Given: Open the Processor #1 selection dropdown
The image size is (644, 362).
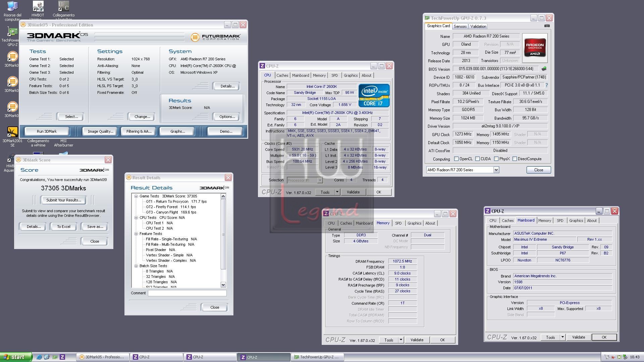Looking at the screenshot, I should pyautogui.click(x=320, y=180).
